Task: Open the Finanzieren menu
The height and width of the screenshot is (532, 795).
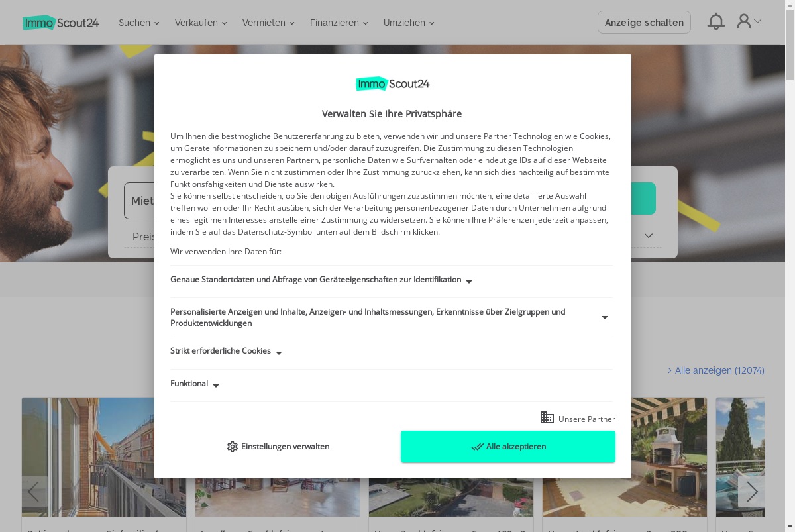Action: 339,23
